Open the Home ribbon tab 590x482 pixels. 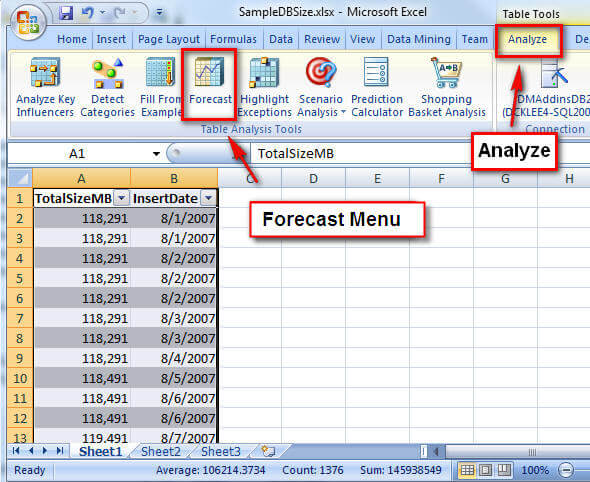click(x=72, y=39)
